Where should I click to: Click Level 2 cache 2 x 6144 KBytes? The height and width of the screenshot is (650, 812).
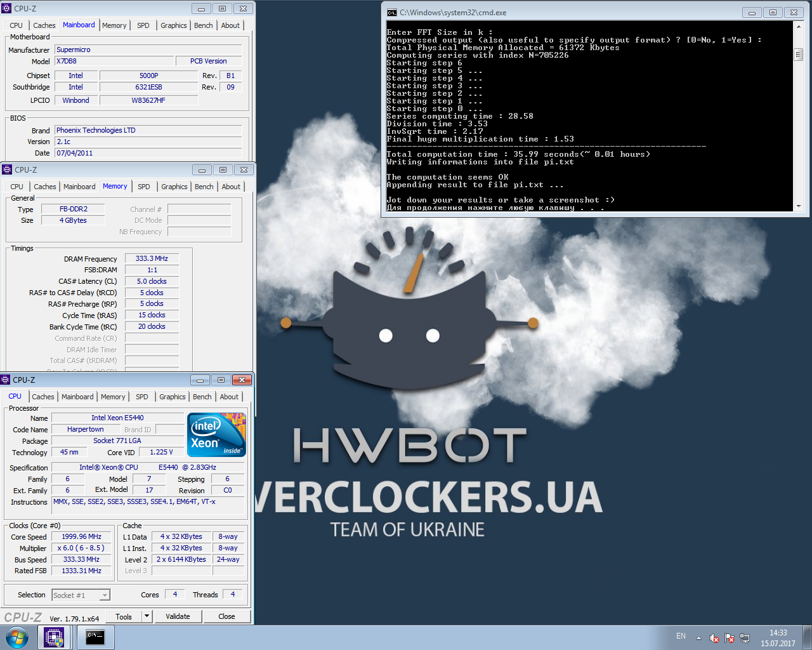(181, 559)
